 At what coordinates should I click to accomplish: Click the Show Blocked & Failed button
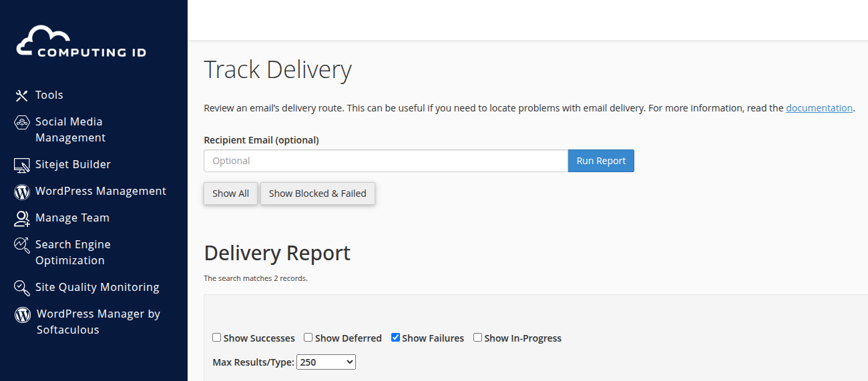pos(318,194)
